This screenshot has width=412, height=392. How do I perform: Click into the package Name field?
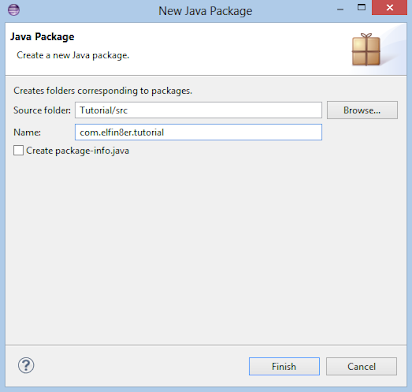coord(198,132)
